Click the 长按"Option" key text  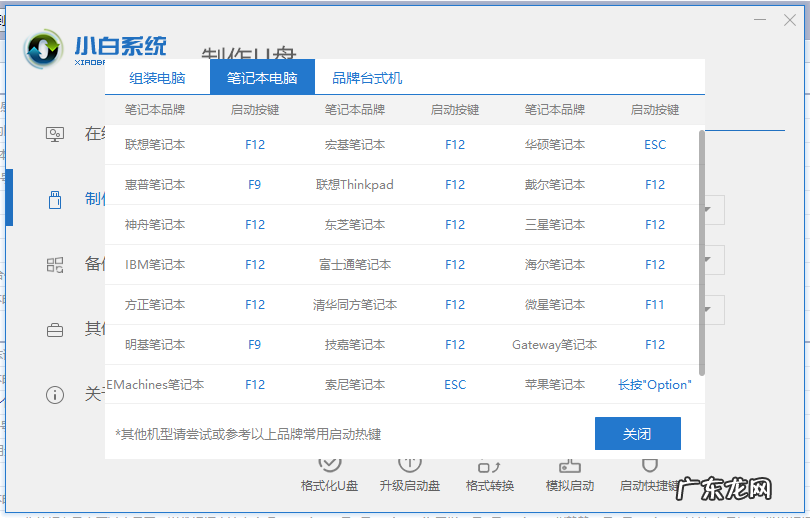coord(655,385)
